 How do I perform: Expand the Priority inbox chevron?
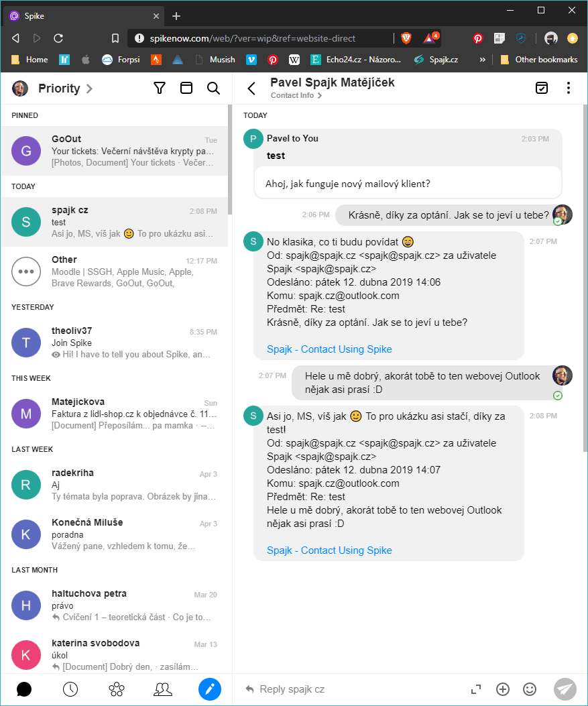click(90, 89)
